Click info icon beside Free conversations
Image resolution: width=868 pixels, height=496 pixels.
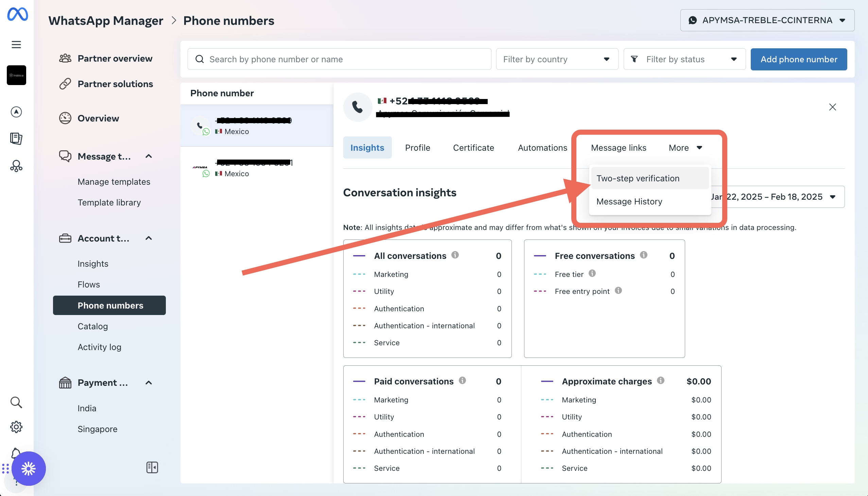tap(643, 255)
